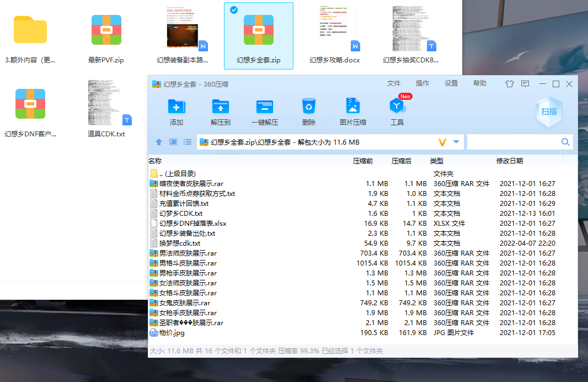Viewport: 588px width, 382px height.
Task: Select 充值累计回馈.txt in the list
Action: 362,203
